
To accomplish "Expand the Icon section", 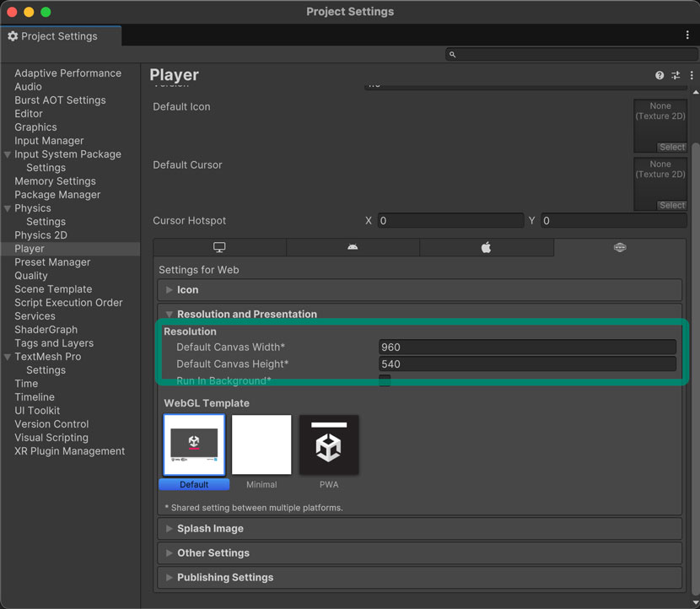I will pos(170,290).
